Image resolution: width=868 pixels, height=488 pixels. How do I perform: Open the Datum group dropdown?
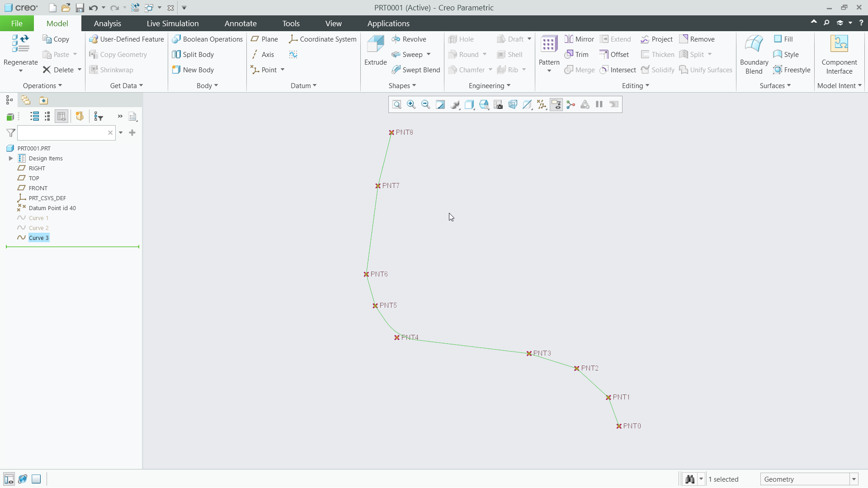pyautogui.click(x=303, y=86)
